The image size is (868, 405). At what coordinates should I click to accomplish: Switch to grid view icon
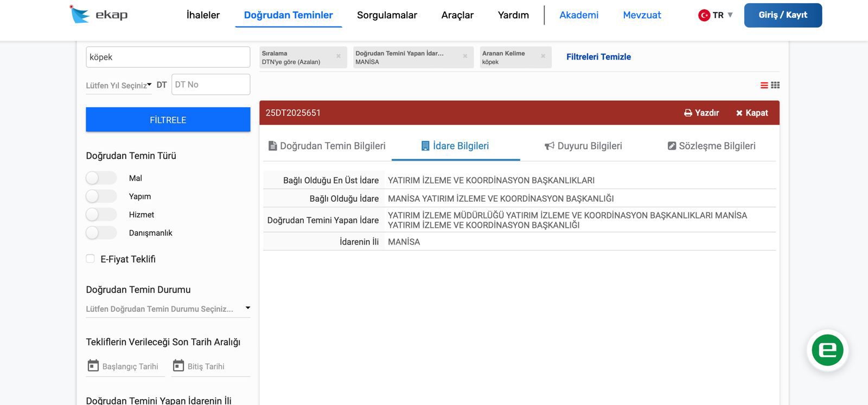pyautogui.click(x=775, y=85)
